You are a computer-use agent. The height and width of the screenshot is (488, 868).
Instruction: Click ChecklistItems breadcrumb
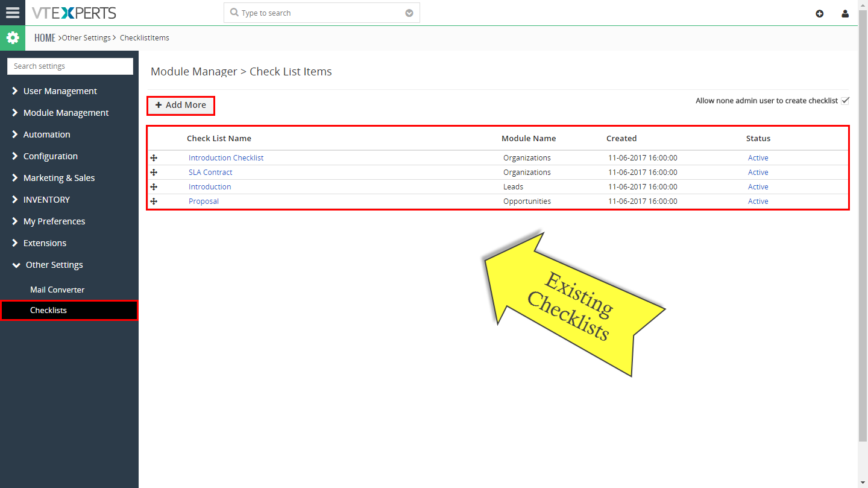point(145,38)
